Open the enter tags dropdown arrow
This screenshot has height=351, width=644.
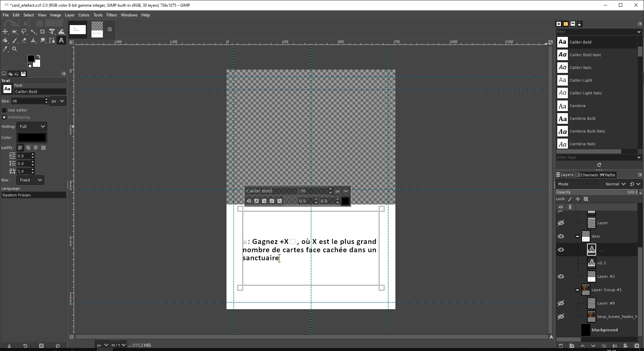tap(639, 157)
